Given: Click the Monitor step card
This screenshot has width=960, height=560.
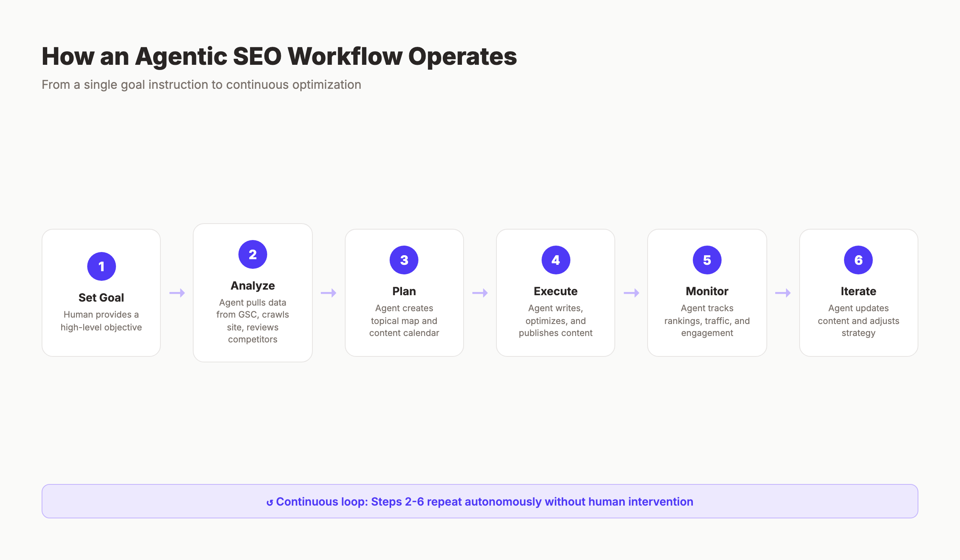Looking at the screenshot, I should [706, 292].
